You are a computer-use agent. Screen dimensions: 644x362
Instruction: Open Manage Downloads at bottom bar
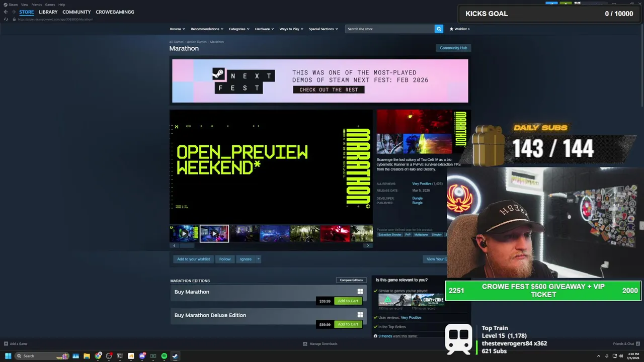320,344
